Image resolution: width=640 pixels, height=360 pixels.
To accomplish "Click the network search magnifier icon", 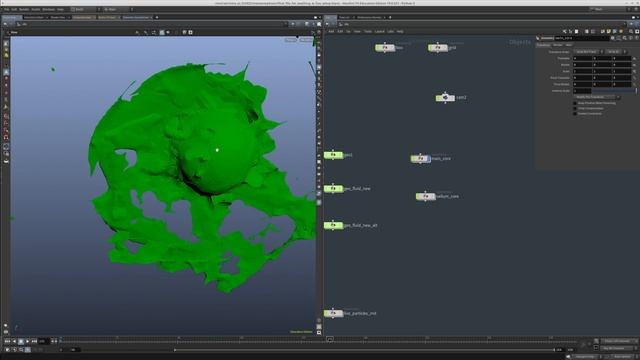I will click(631, 31).
